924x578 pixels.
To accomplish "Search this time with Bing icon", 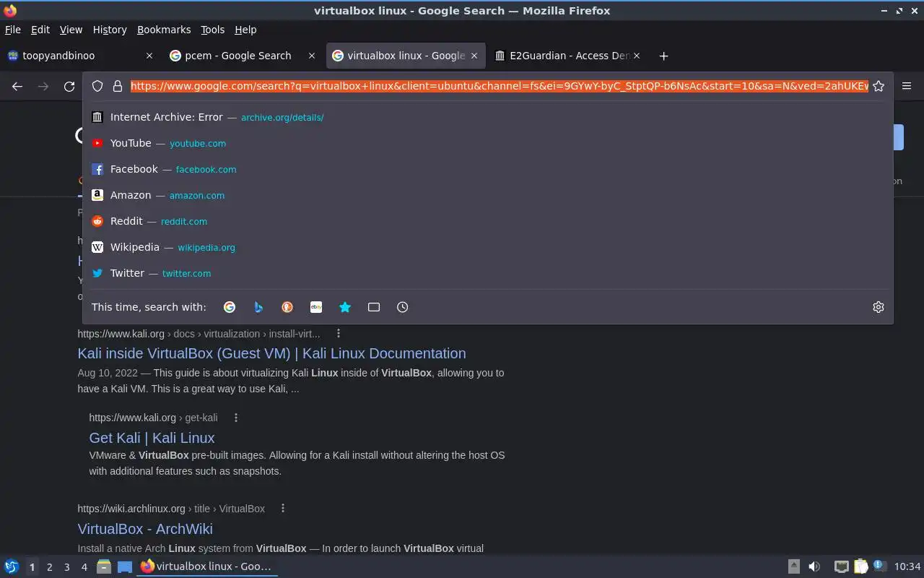I will tap(258, 307).
